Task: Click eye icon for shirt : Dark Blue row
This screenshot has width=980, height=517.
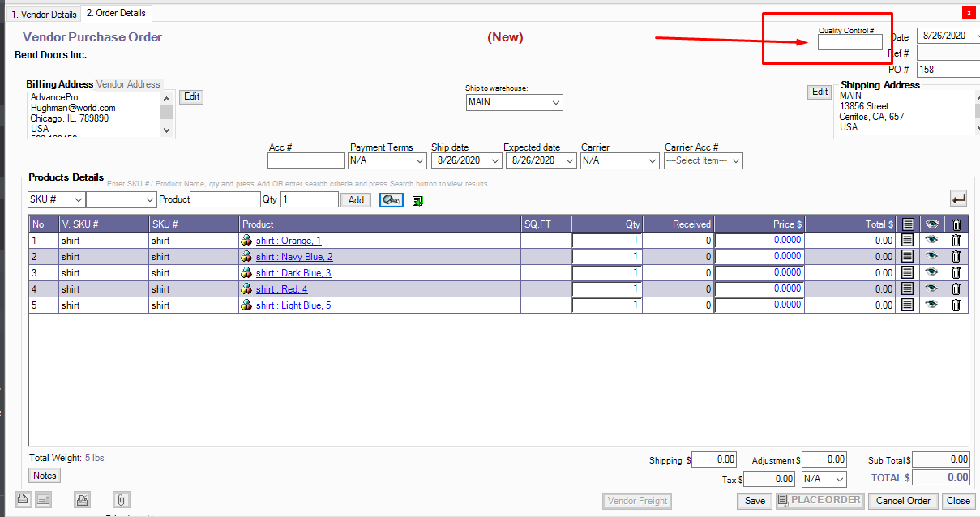Action: point(931,273)
